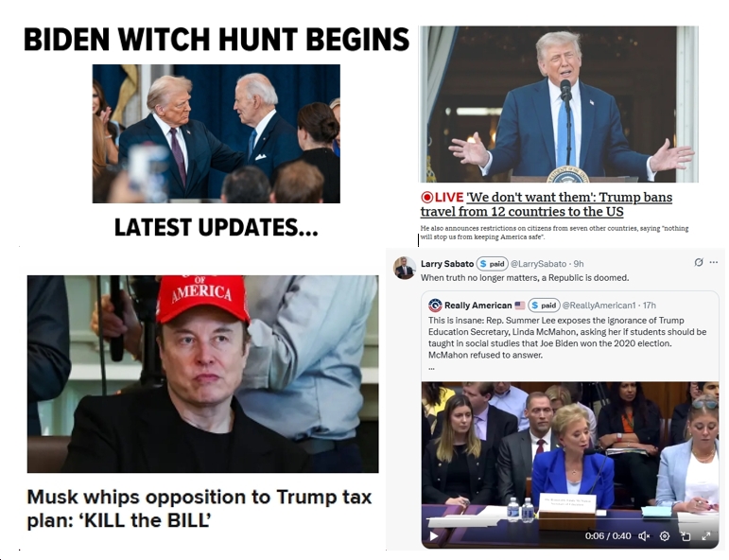729x560 pixels.
Task: Open the Musk 'KILL the BILL' headline
Action: coord(199,508)
